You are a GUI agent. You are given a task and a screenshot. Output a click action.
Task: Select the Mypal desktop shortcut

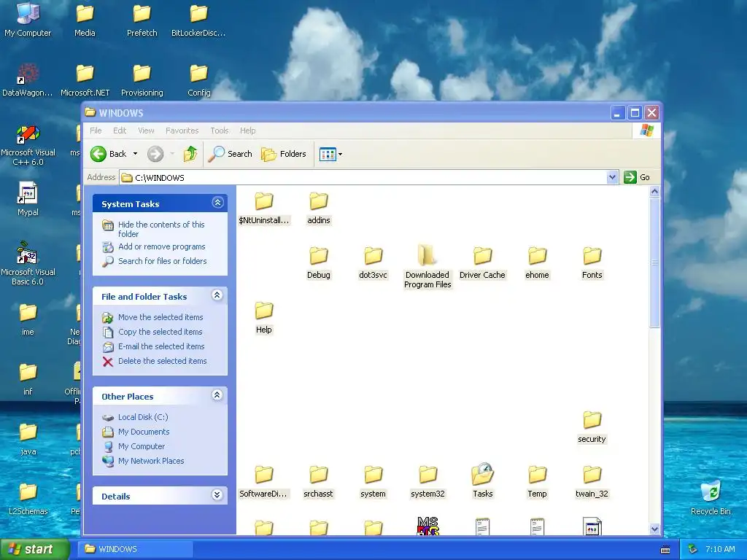(x=28, y=199)
